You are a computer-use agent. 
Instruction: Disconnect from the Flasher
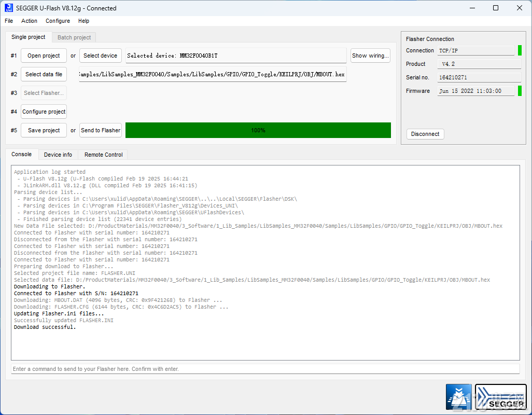pos(425,134)
